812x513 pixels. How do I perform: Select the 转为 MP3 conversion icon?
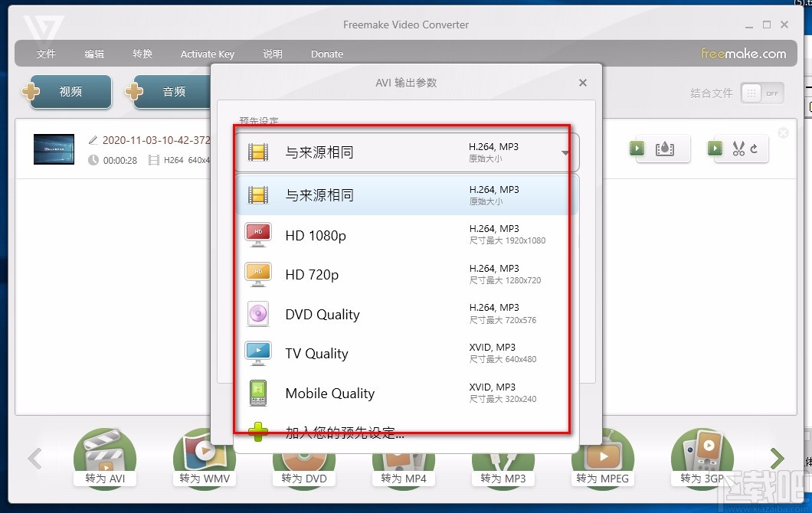503,458
